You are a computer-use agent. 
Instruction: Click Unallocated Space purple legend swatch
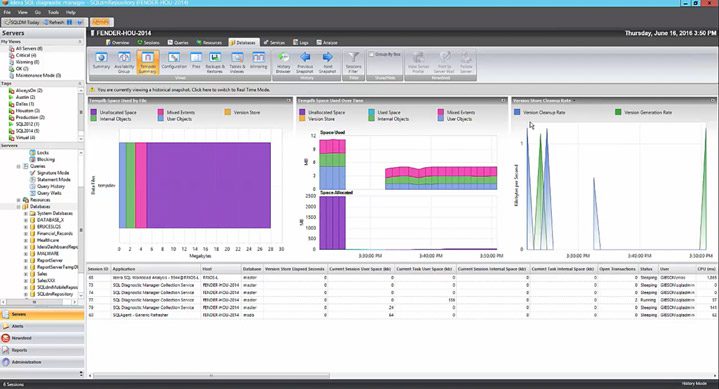point(94,112)
